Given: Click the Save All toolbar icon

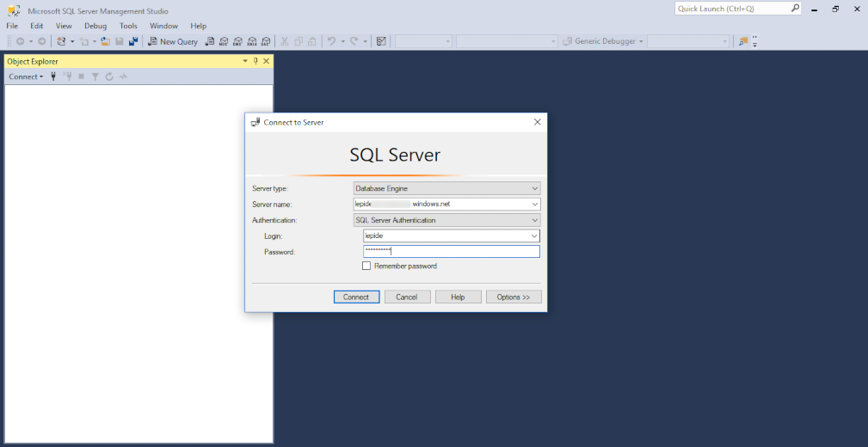Looking at the screenshot, I should coord(133,41).
